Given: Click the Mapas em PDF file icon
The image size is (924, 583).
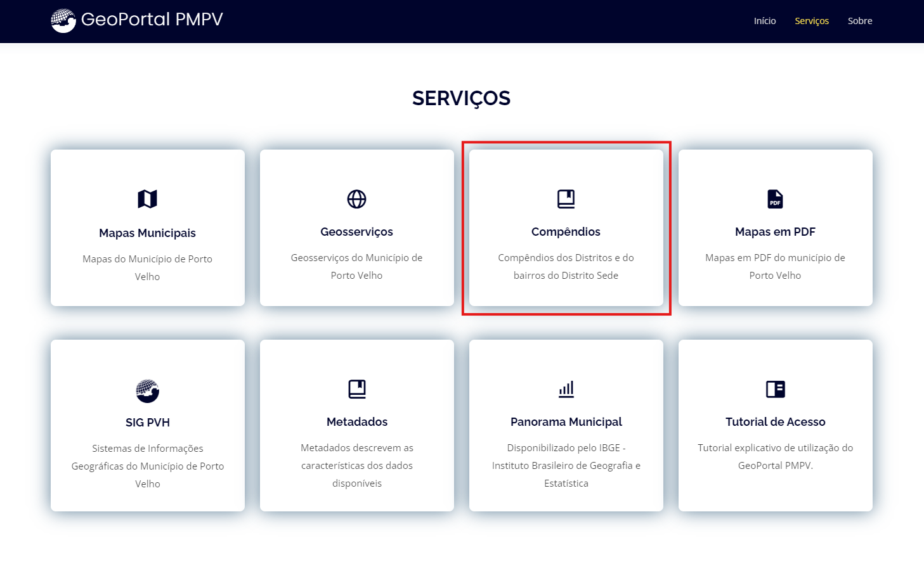Looking at the screenshot, I should [775, 199].
